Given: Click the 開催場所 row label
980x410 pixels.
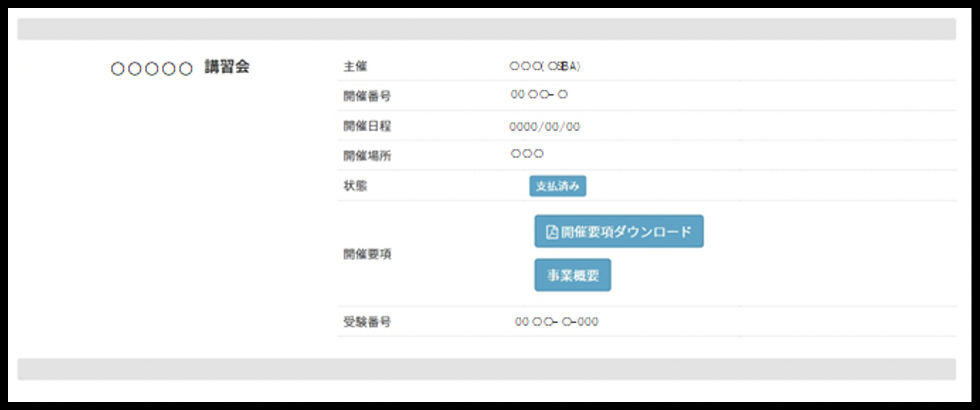Looking at the screenshot, I should pyautogui.click(x=367, y=156).
